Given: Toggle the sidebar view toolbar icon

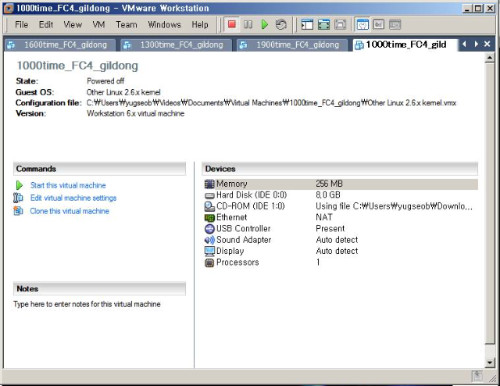Looking at the screenshot, I should (307, 24).
